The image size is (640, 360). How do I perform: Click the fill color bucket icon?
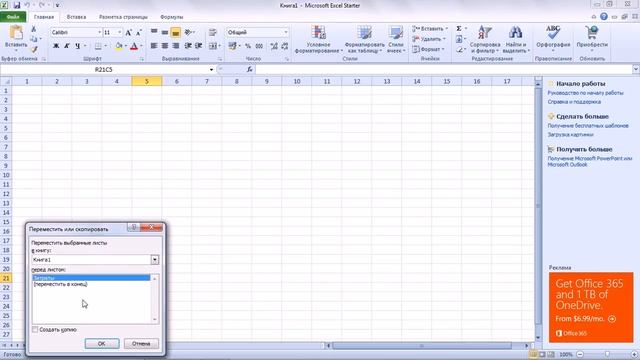[118, 46]
